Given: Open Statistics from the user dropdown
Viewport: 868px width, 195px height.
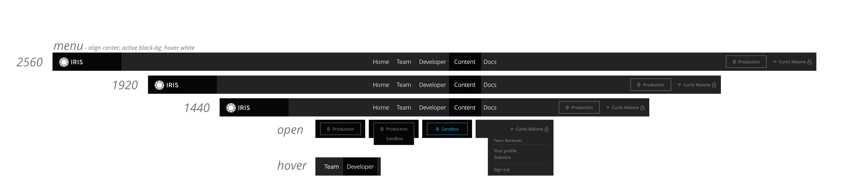Looking at the screenshot, I should pyautogui.click(x=502, y=158).
